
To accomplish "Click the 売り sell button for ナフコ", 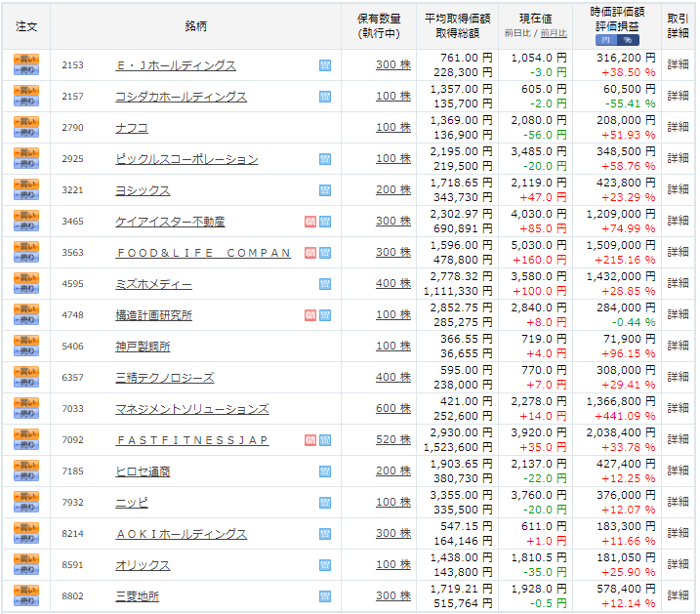I will point(26,133).
